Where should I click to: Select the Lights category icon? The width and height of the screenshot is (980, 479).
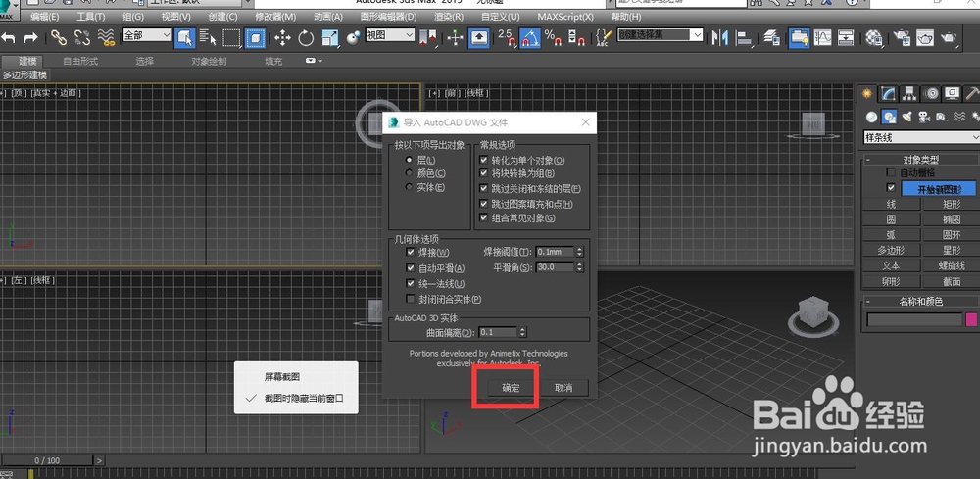(906, 117)
